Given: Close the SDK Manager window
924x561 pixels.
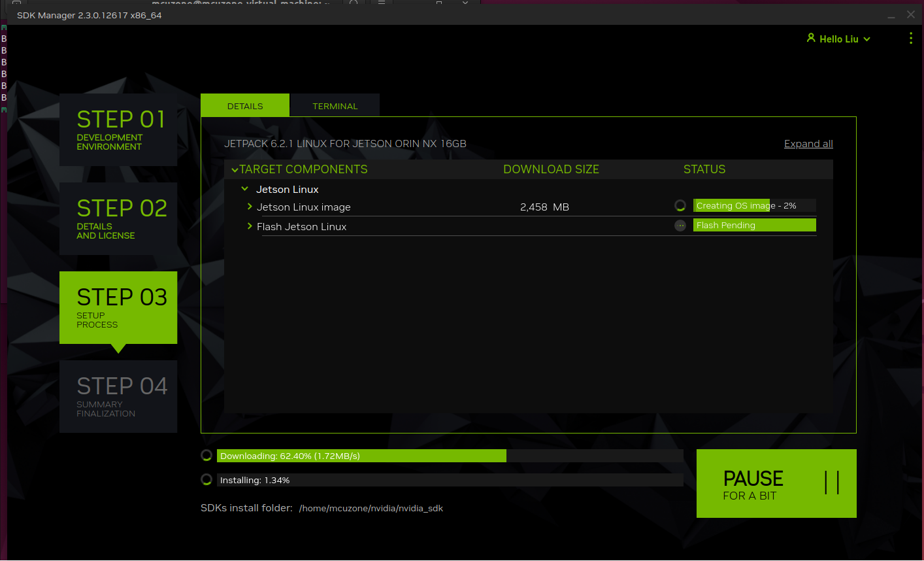Looking at the screenshot, I should 910,14.
